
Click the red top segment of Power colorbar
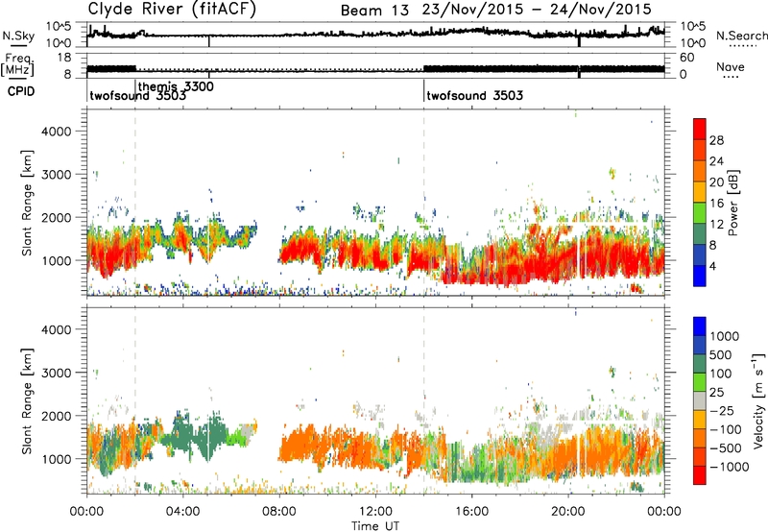coord(700,129)
